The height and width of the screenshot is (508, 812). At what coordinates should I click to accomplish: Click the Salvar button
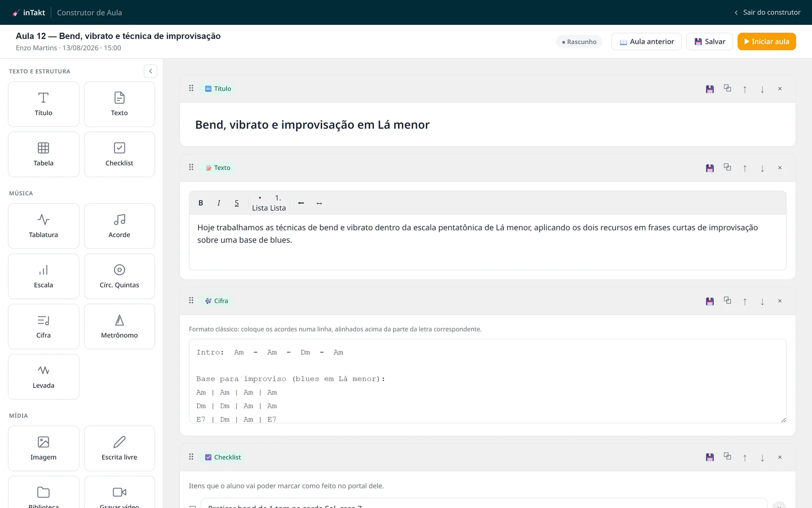point(710,42)
